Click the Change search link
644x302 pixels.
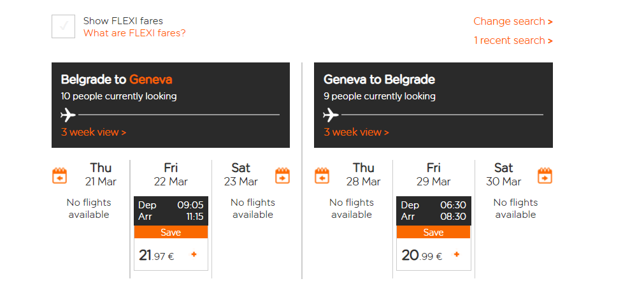tap(513, 22)
